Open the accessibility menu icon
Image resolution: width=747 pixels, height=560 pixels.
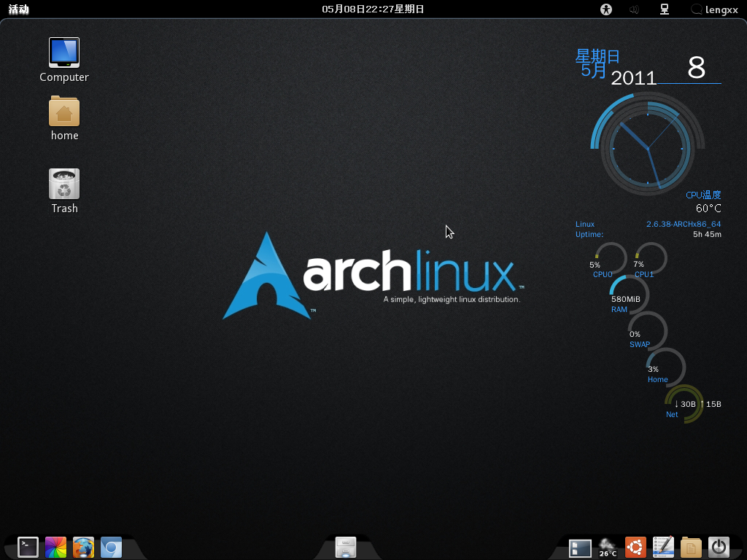(x=606, y=9)
